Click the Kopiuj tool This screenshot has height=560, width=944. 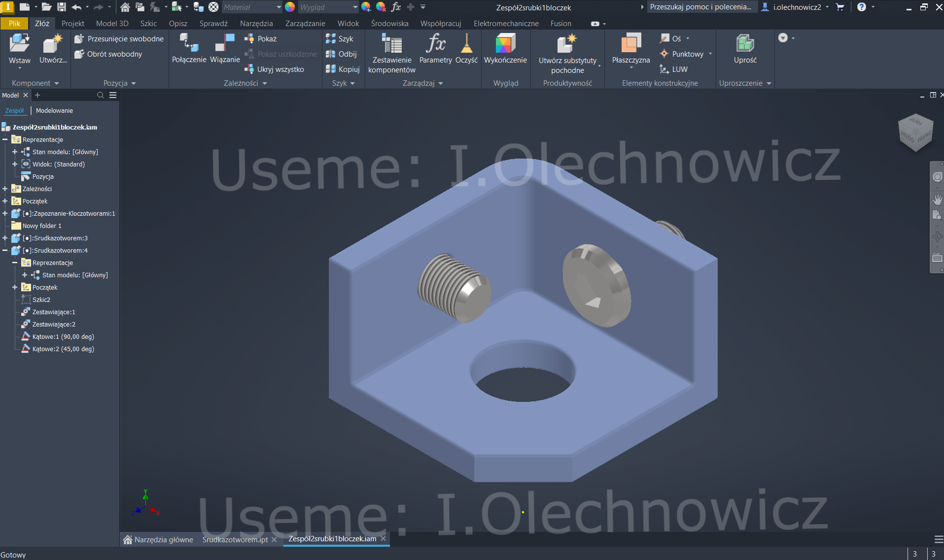(x=343, y=69)
